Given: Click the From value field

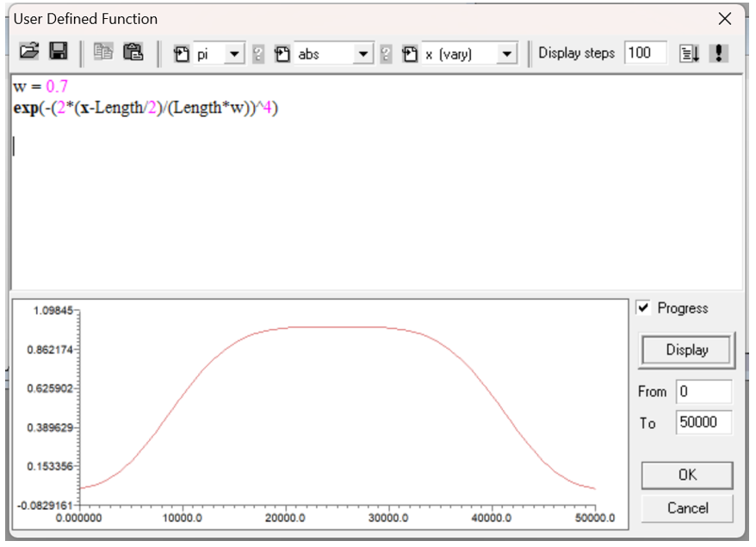Looking at the screenshot, I should pyautogui.click(x=703, y=391).
